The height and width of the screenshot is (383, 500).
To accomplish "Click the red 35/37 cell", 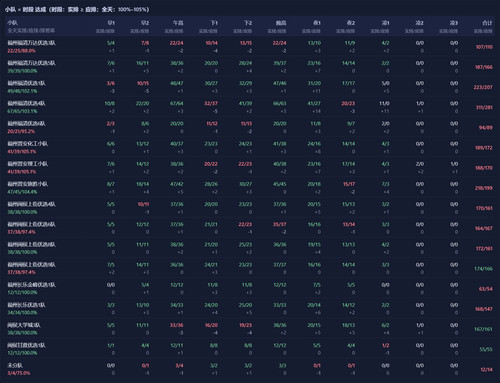I will click(x=280, y=224).
